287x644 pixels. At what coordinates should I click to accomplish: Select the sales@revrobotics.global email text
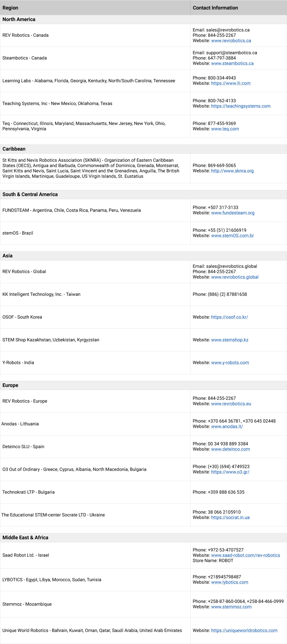click(232, 266)
